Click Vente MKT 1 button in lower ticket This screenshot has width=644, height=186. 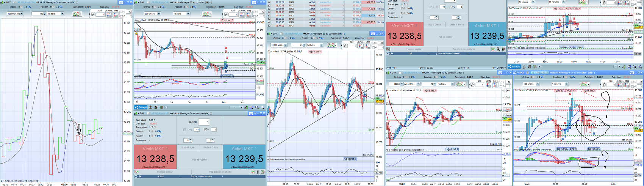tap(155, 157)
